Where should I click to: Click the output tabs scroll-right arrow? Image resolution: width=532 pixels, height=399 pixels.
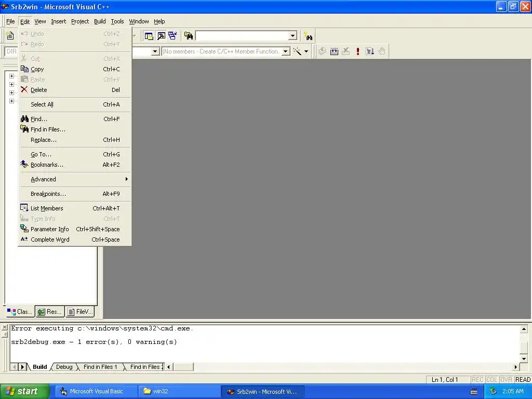coord(22,367)
